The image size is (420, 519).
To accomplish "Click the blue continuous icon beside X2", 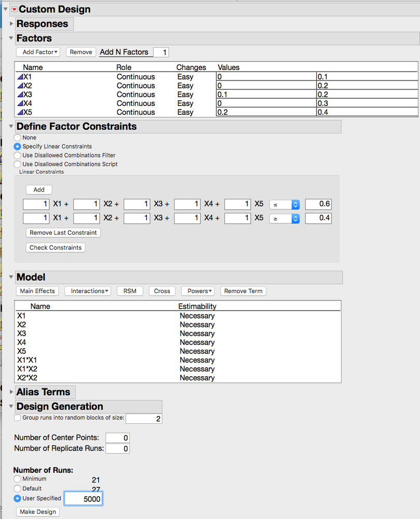I will 20,86.
